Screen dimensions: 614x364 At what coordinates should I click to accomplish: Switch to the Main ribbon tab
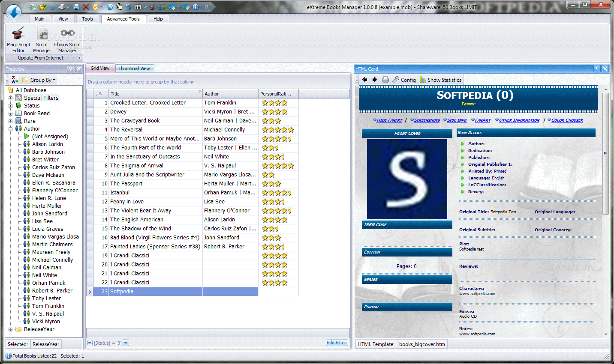pos(39,19)
